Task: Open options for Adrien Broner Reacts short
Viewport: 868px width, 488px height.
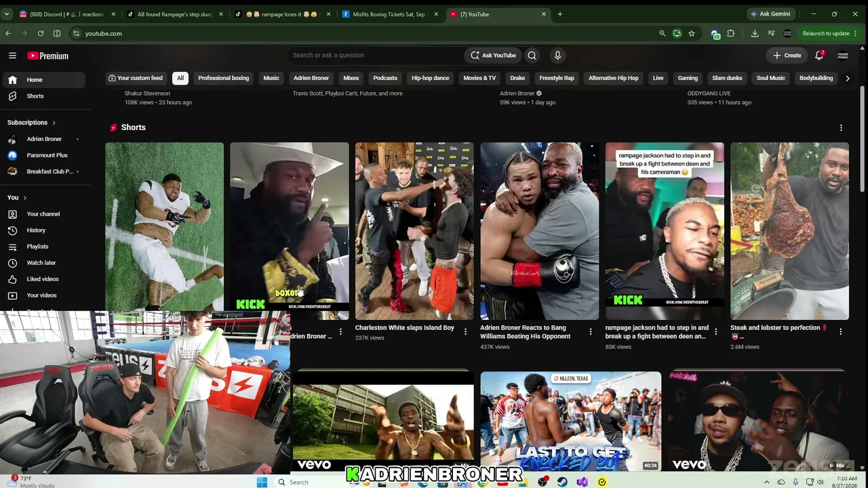Action: click(x=591, y=331)
